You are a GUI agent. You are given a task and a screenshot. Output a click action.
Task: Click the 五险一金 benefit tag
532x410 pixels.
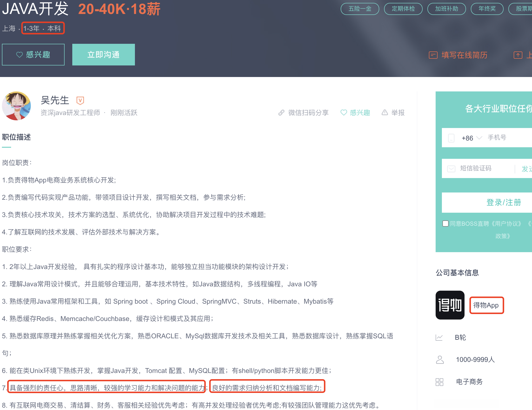click(x=359, y=9)
